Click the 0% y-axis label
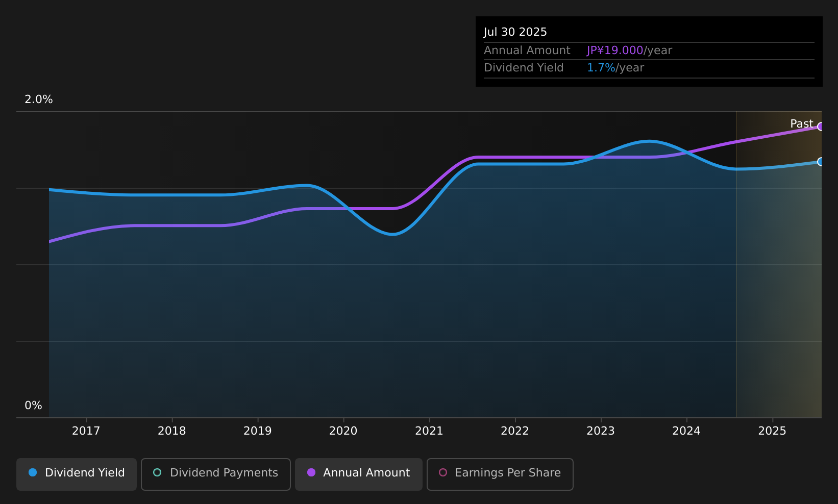Image resolution: width=838 pixels, height=504 pixels. tap(33, 406)
